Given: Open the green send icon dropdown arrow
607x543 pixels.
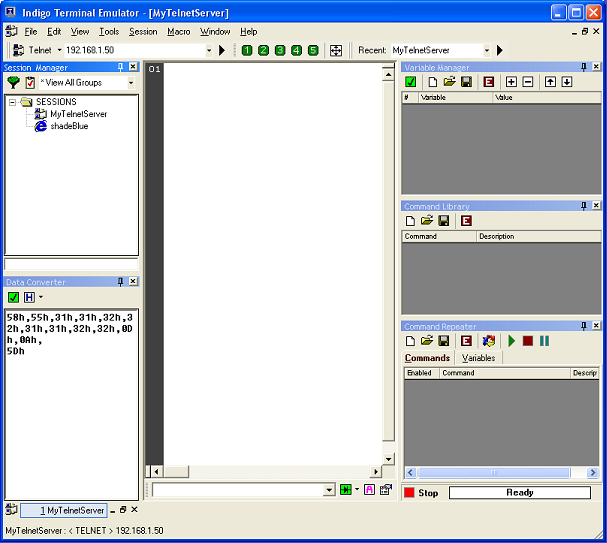Looking at the screenshot, I should pyautogui.click(x=357, y=490).
